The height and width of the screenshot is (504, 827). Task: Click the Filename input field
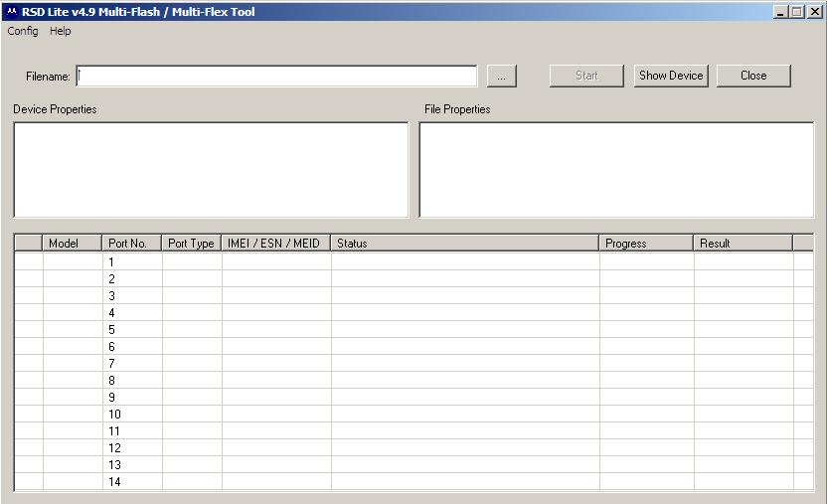[277, 76]
